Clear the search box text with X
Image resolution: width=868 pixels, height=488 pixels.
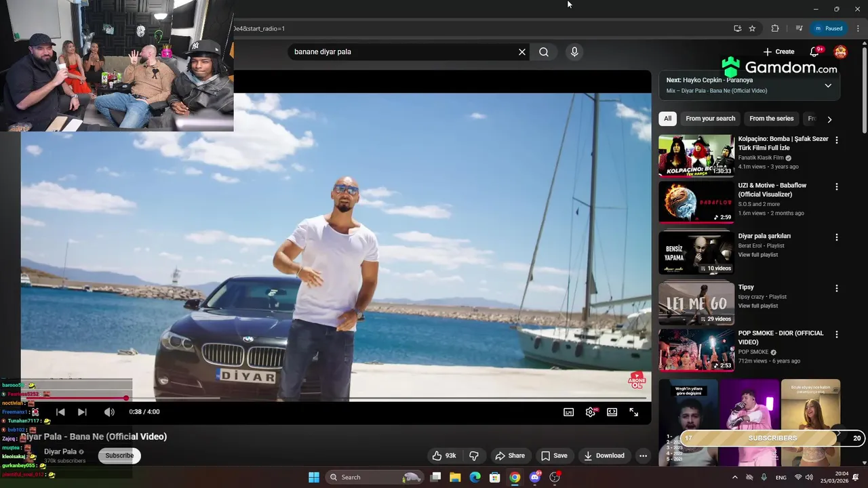(522, 52)
